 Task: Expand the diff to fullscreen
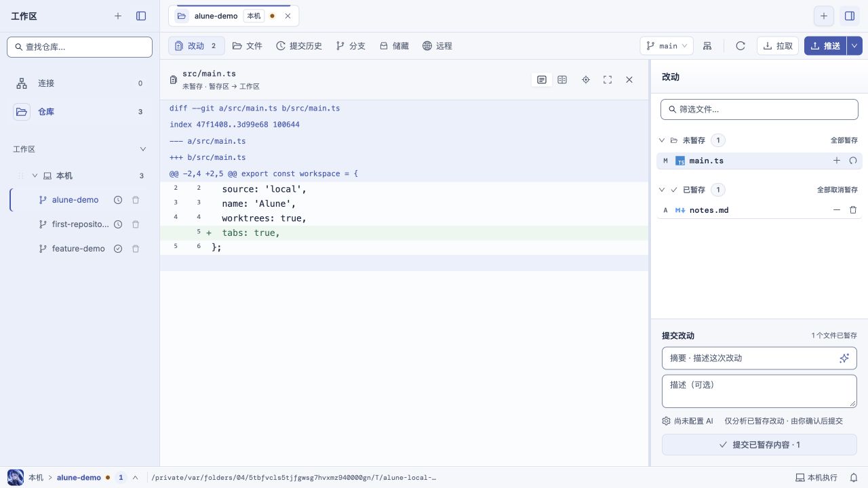[x=608, y=80]
